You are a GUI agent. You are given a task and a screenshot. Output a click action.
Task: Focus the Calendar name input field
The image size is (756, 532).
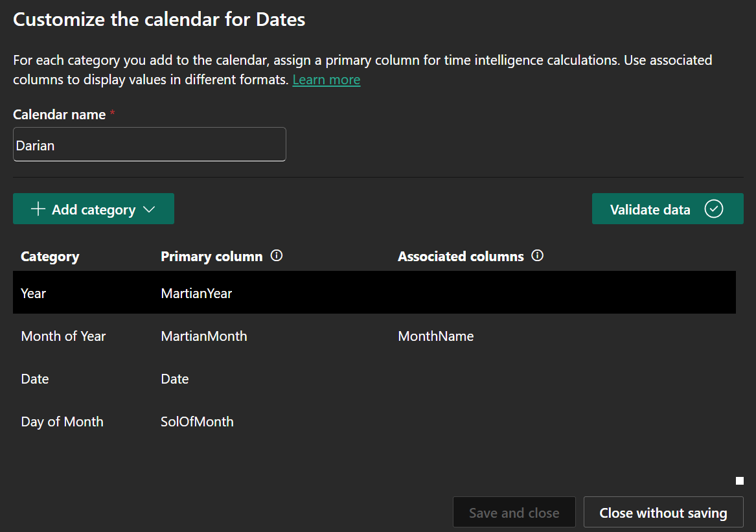click(x=149, y=145)
